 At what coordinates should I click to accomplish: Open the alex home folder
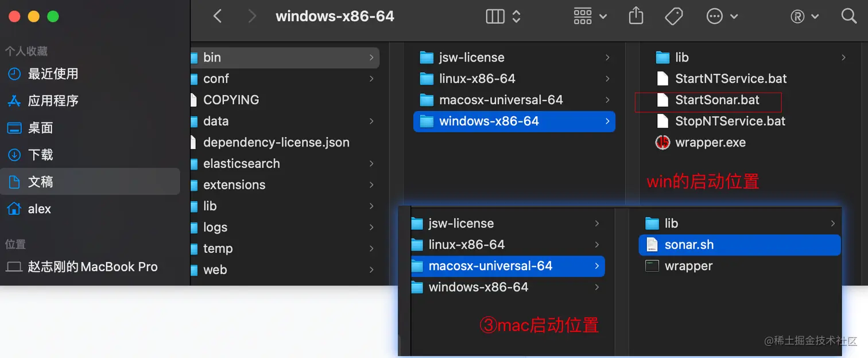(90, 209)
